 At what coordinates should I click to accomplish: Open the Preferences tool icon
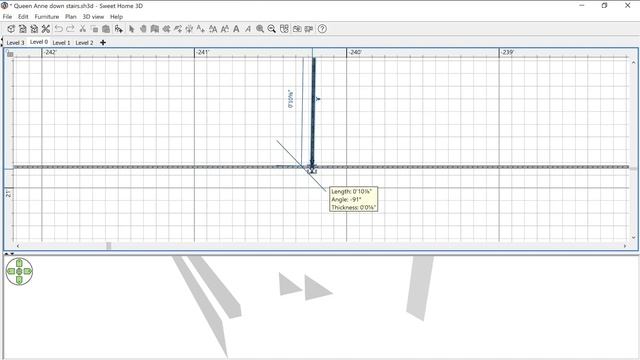[x=46, y=29]
